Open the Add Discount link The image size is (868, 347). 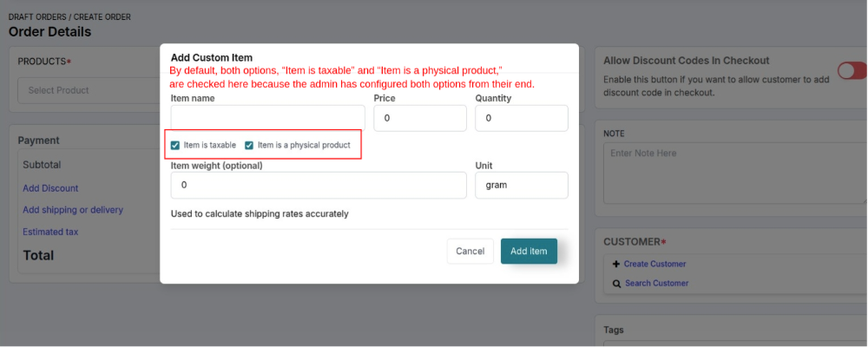coord(50,188)
